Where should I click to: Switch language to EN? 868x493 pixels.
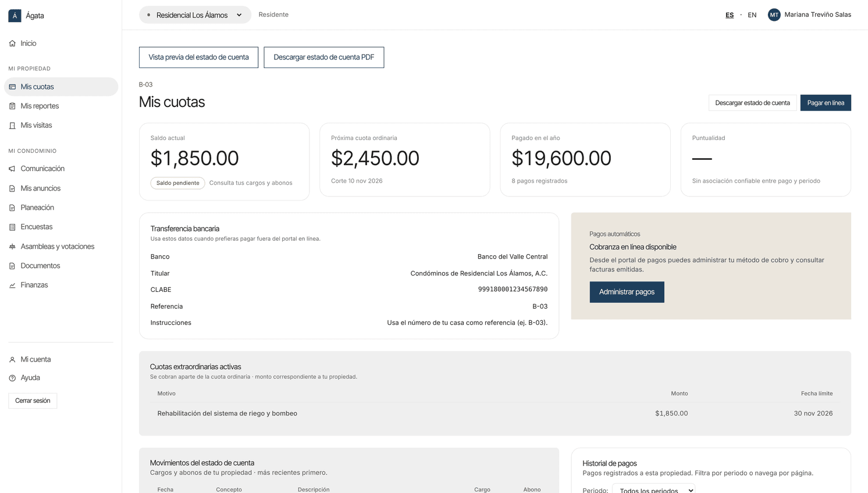(752, 15)
